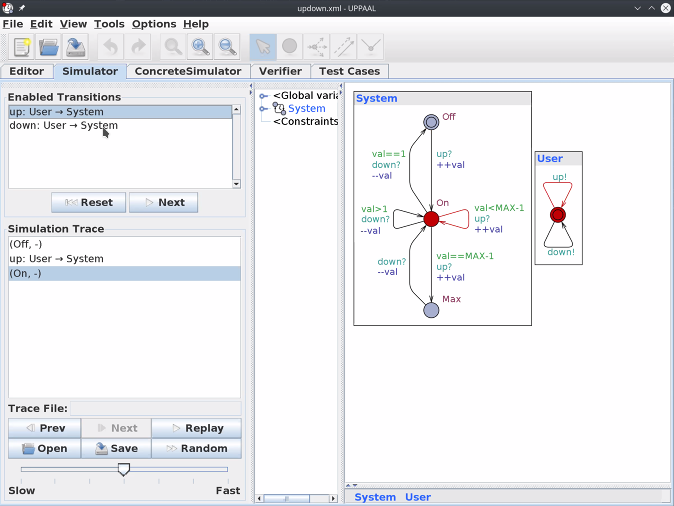The width and height of the screenshot is (674, 506).
Task: Expand the System tree node
Action: tap(263, 109)
